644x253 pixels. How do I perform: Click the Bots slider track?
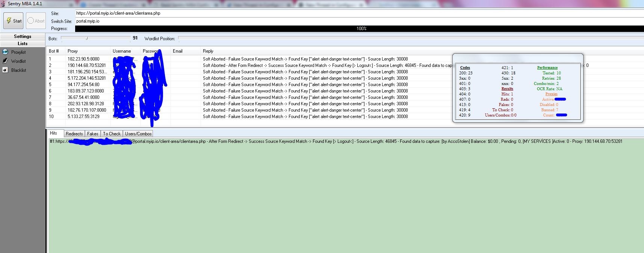pos(95,38)
